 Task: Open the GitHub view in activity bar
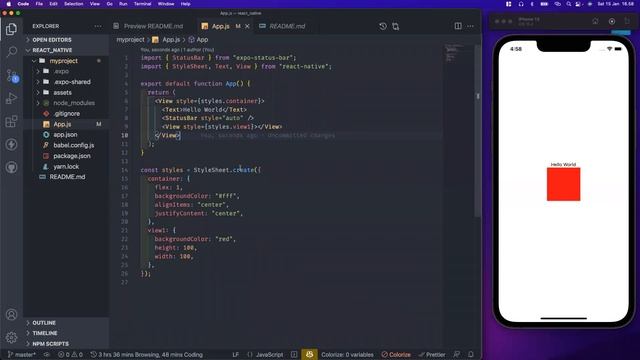[x=11, y=167]
